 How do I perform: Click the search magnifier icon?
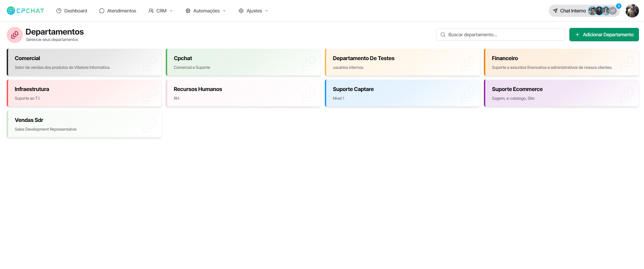pyautogui.click(x=443, y=35)
